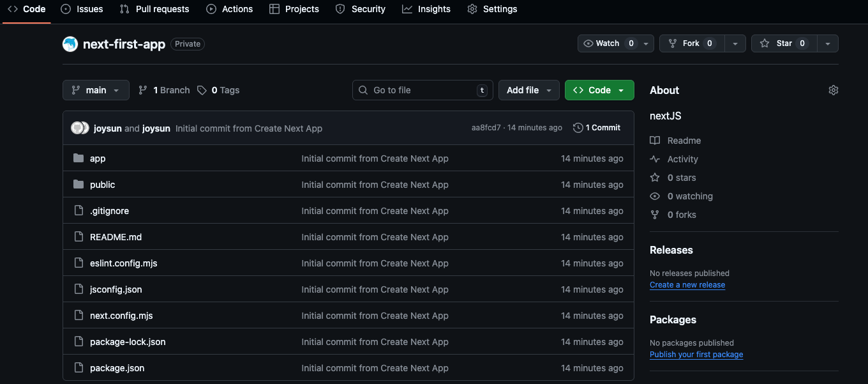Screen dimensions: 868x384
Task: Open the Security tab
Action: click(360, 9)
